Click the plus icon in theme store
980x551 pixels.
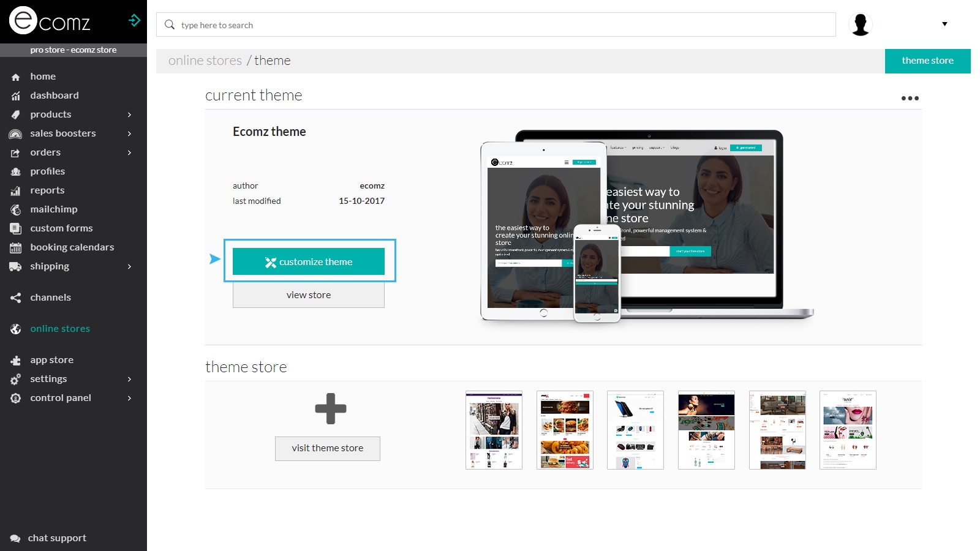coord(331,408)
